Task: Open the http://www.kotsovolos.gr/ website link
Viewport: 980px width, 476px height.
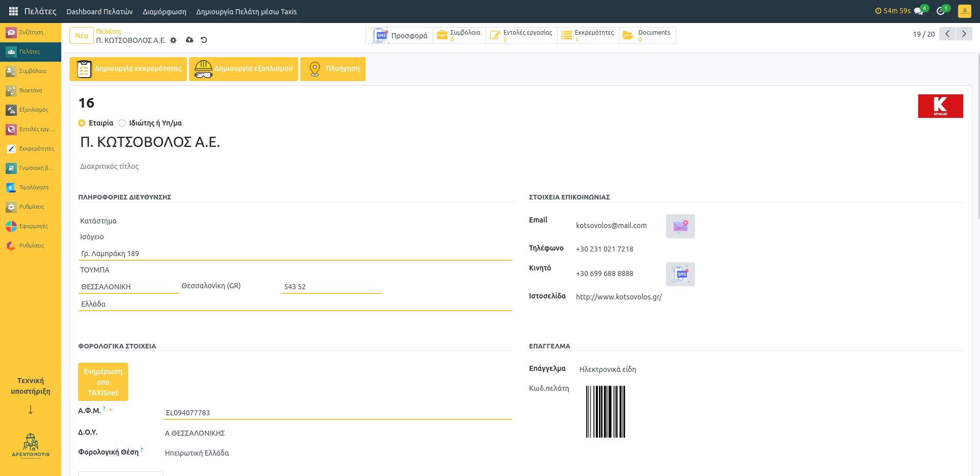Action: click(619, 297)
